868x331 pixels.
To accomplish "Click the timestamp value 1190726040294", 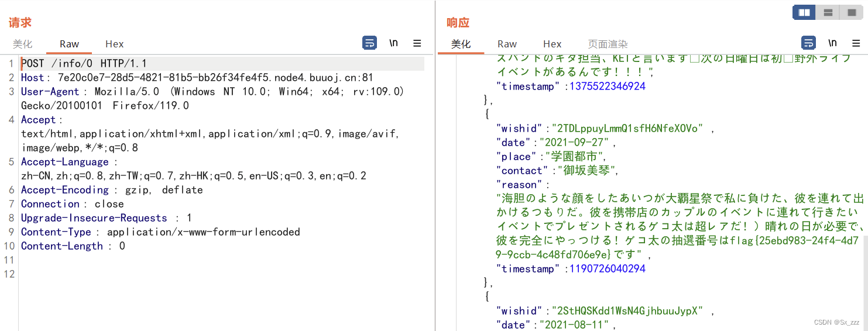I will (x=607, y=269).
